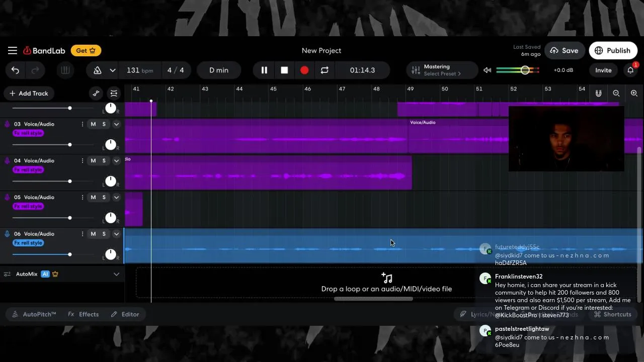Mute track 04 Voice/Audio
Screen dimensions: 644x362
93,161
